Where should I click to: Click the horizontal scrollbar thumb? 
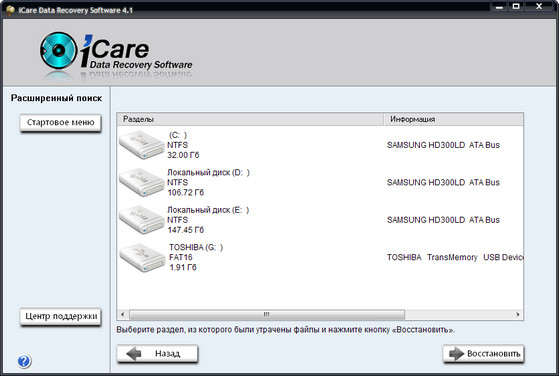pyautogui.click(x=267, y=314)
